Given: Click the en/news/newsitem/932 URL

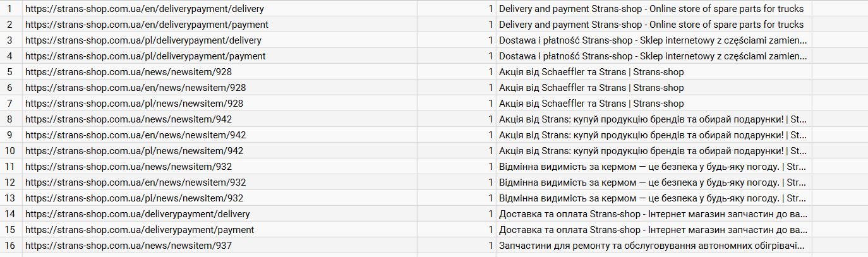Looking at the screenshot, I should coord(135,182).
